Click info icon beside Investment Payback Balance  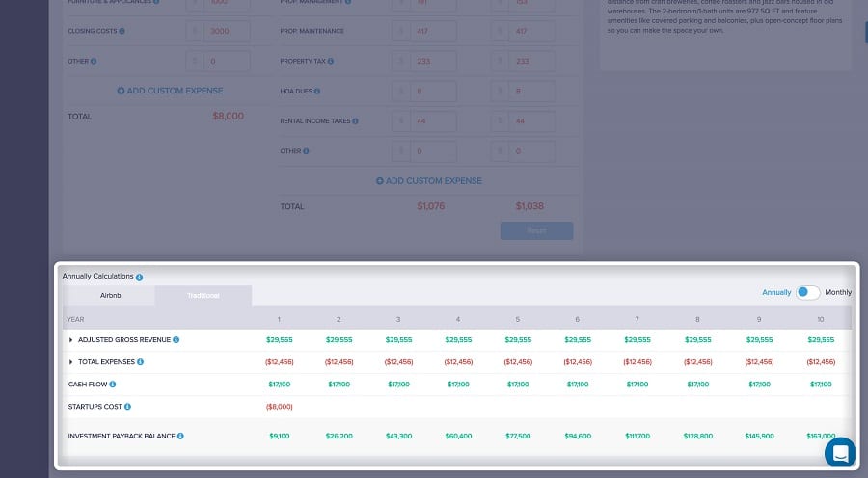tap(180, 436)
